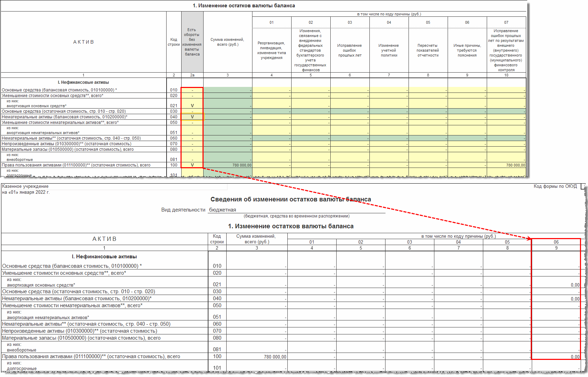Toggle turnover mark for row 010 in upper form
The width and height of the screenshot is (588, 377).
coord(192,90)
